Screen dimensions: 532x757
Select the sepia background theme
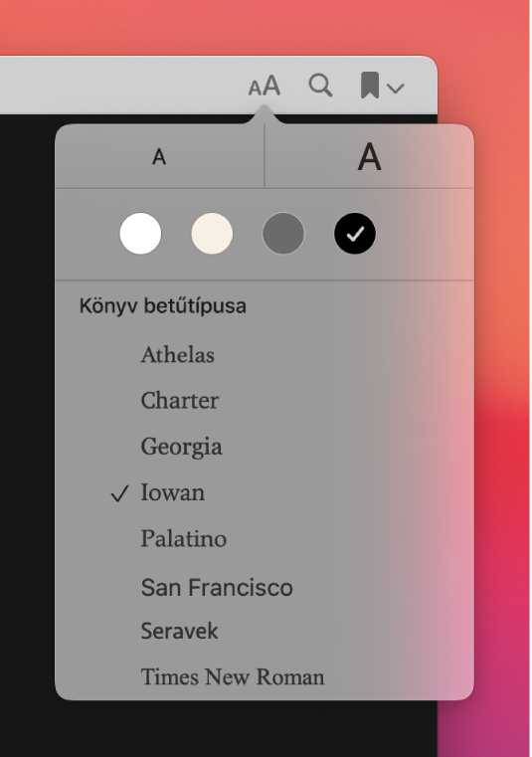click(212, 234)
